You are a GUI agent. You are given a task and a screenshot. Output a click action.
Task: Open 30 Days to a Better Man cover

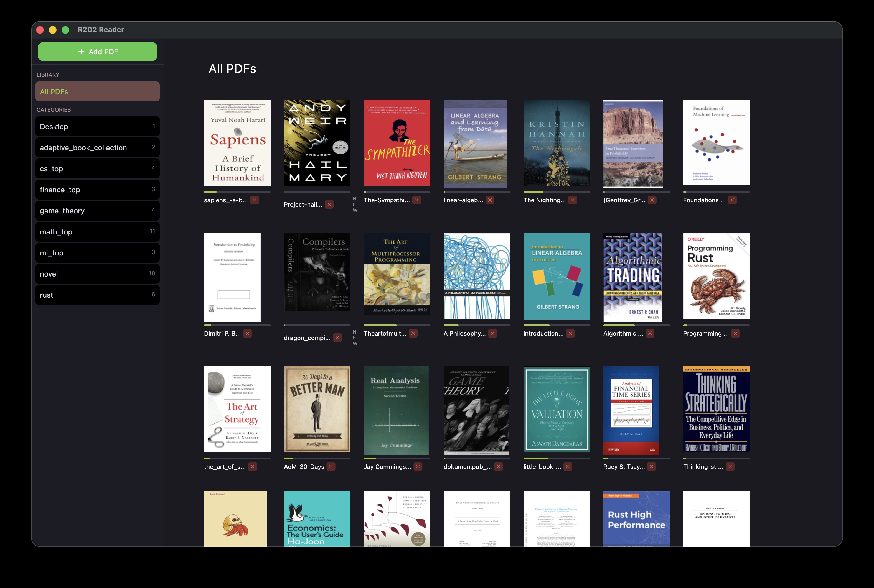(x=317, y=410)
